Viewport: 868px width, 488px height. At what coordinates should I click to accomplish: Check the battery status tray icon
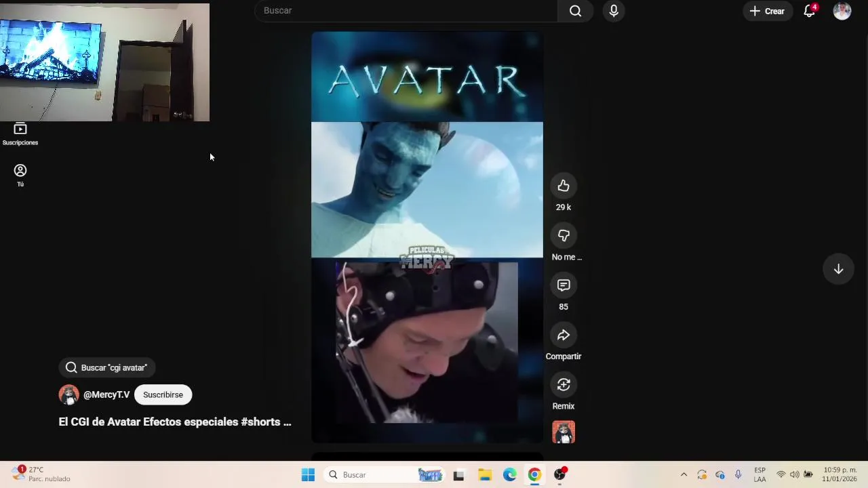(x=808, y=474)
